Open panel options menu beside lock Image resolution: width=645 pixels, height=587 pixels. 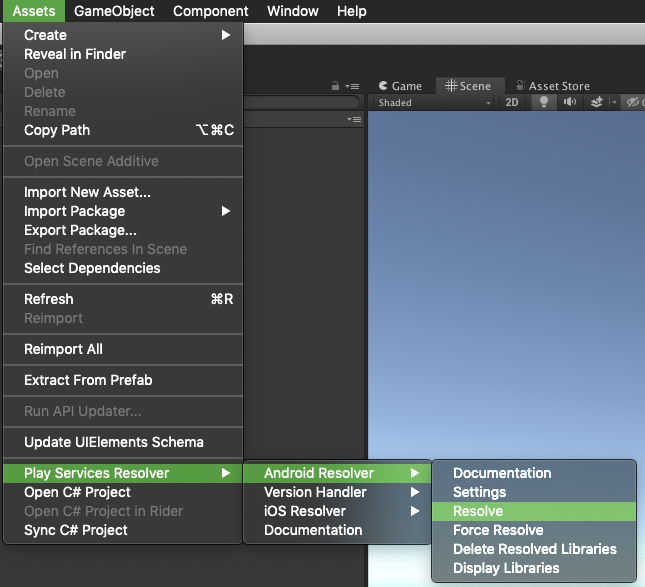(352, 86)
